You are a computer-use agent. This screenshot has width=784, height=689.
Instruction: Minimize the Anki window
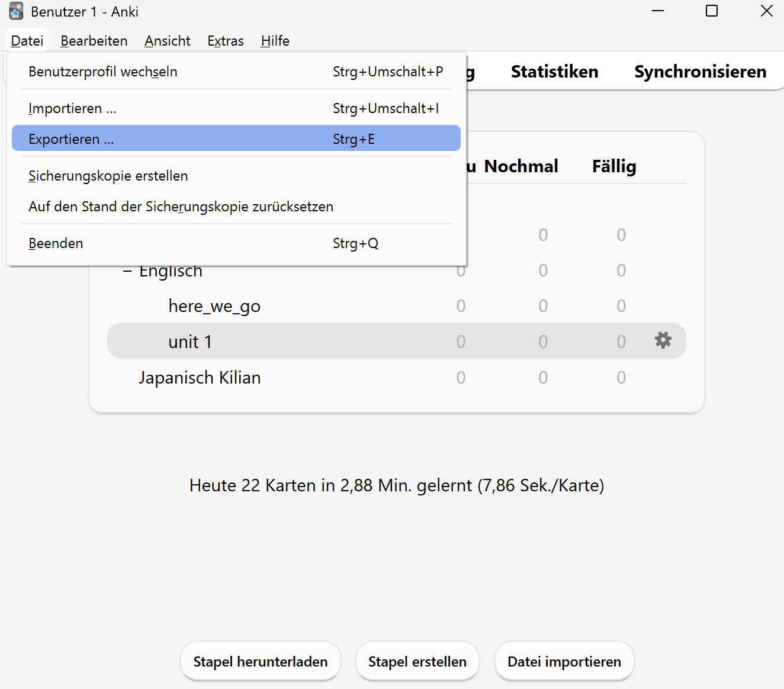658,11
